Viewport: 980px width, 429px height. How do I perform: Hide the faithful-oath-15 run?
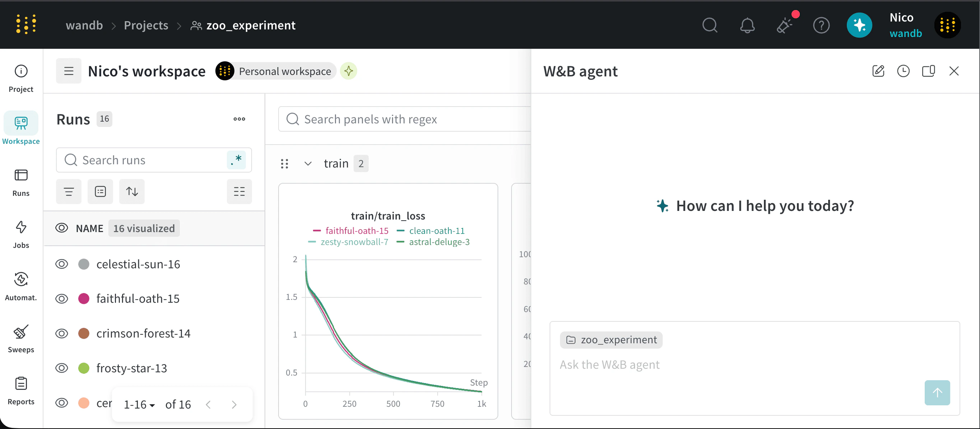tap(62, 298)
